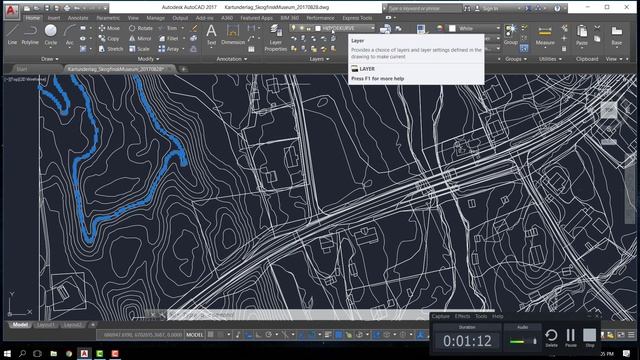640x360 pixels.
Task: Switch to the Start file tab
Action: [22, 69]
